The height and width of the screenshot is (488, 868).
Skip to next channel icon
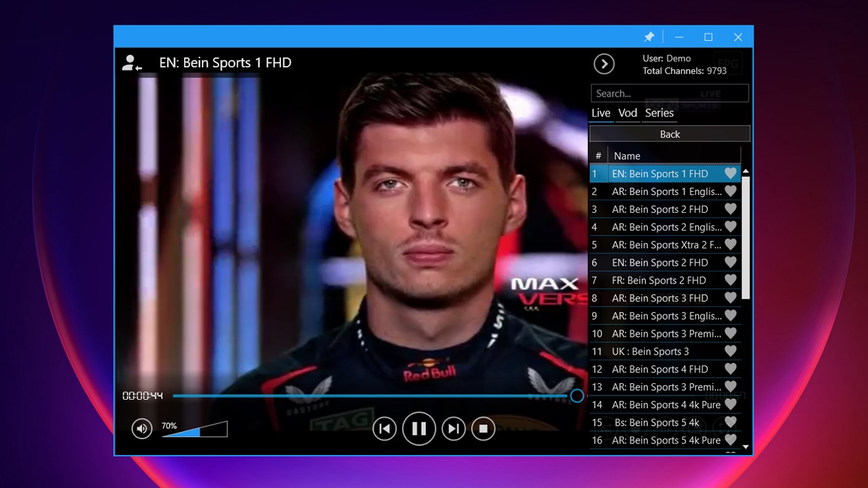point(453,428)
